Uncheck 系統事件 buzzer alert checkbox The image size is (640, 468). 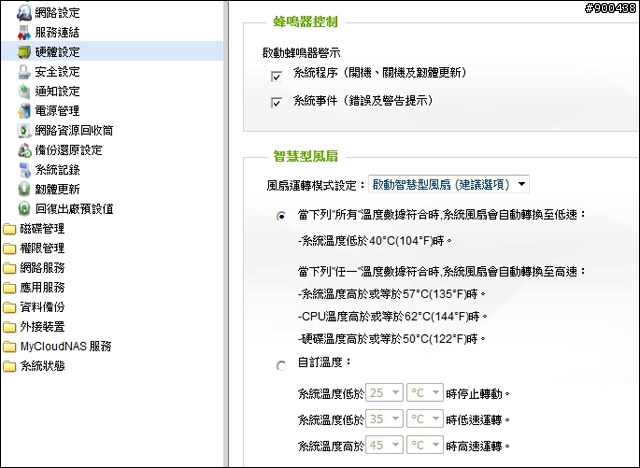[x=276, y=102]
